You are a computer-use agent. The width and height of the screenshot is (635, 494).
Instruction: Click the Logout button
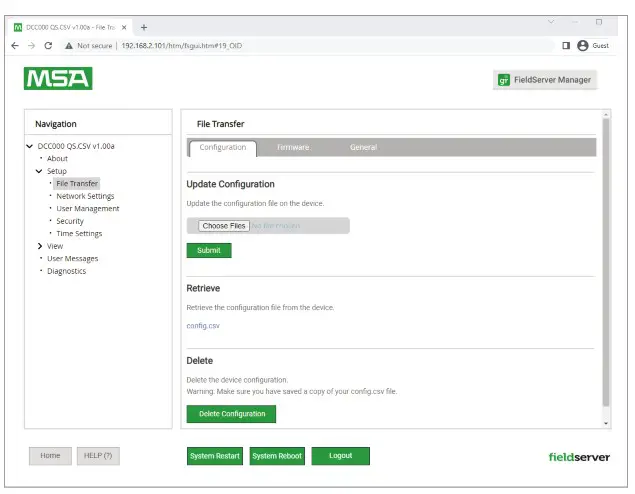[x=341, y=456]
